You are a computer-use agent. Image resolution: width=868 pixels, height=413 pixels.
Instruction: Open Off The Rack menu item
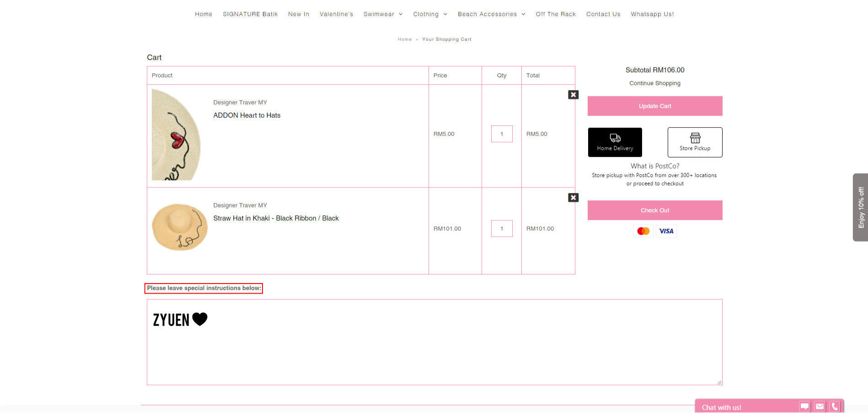(556, 14)
